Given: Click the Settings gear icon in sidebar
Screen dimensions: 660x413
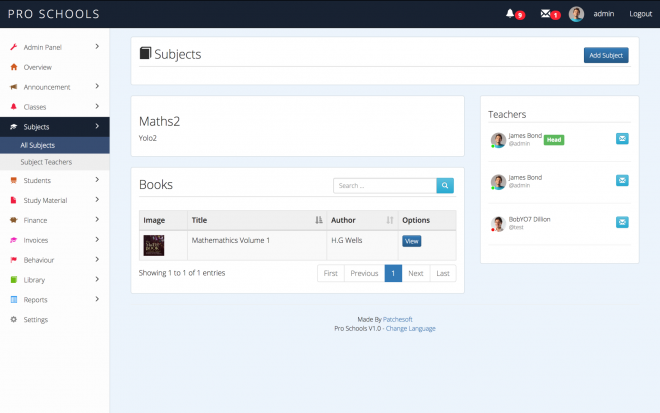Looking at the screenshot, I should 14,319.
